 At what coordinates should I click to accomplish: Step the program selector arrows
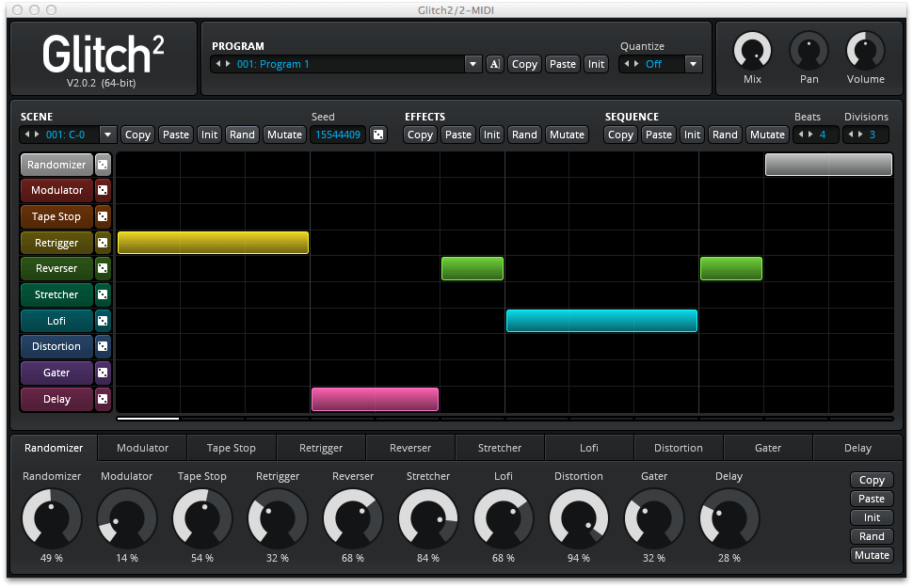click(223, 64)
